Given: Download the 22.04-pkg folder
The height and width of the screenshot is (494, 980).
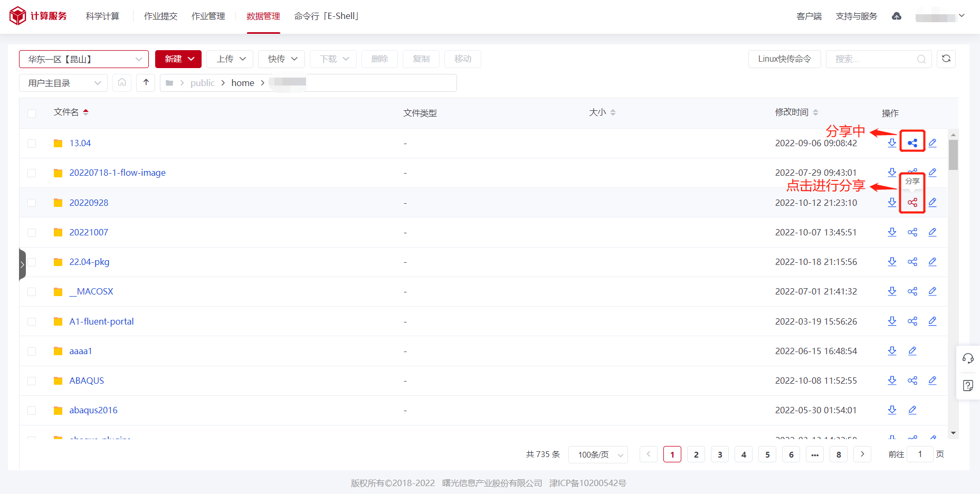Looking at the screenshot, I should click(892, 262).
